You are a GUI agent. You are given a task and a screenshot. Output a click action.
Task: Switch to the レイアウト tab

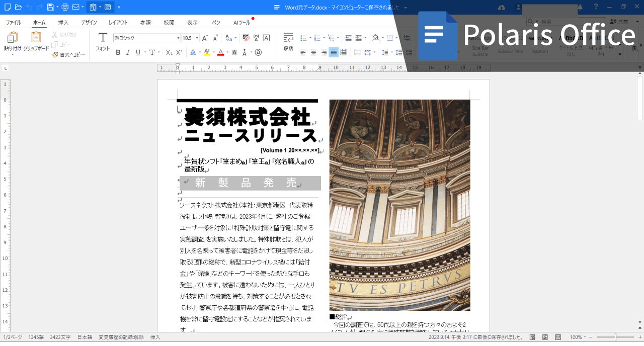[118, 23]
